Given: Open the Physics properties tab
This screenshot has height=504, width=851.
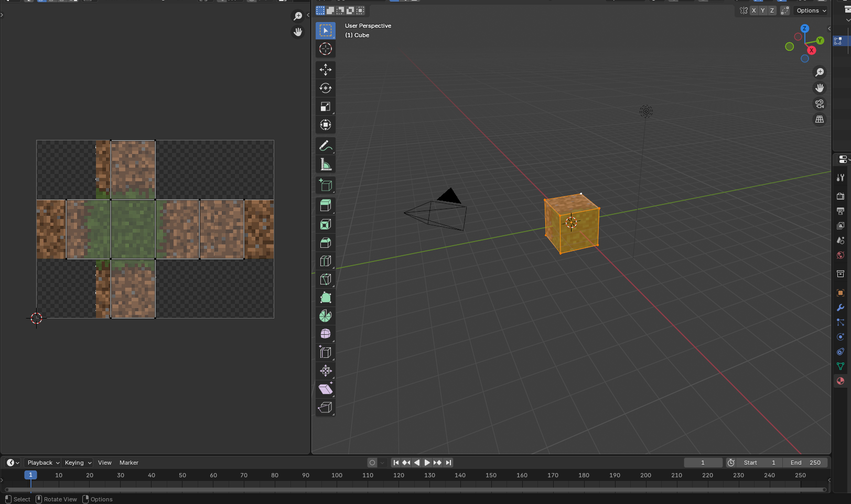Looking at the screenshot, I should (x=841, y=337).
